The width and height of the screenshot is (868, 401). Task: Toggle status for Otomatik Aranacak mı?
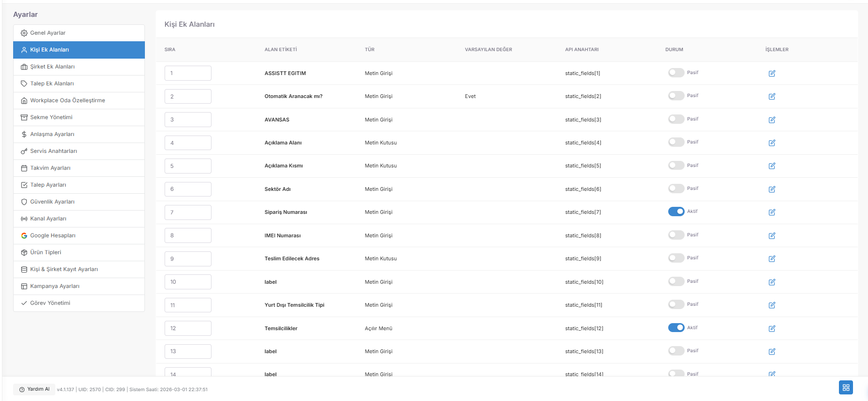(676, 96)
